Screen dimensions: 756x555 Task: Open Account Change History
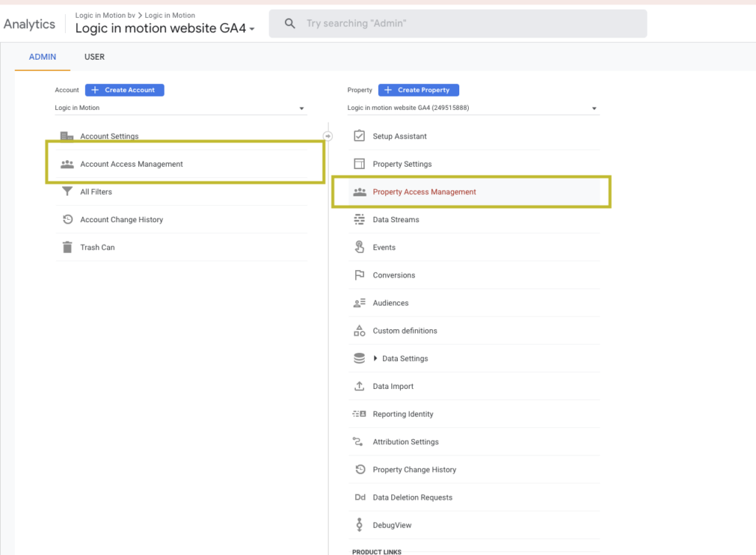122,220
